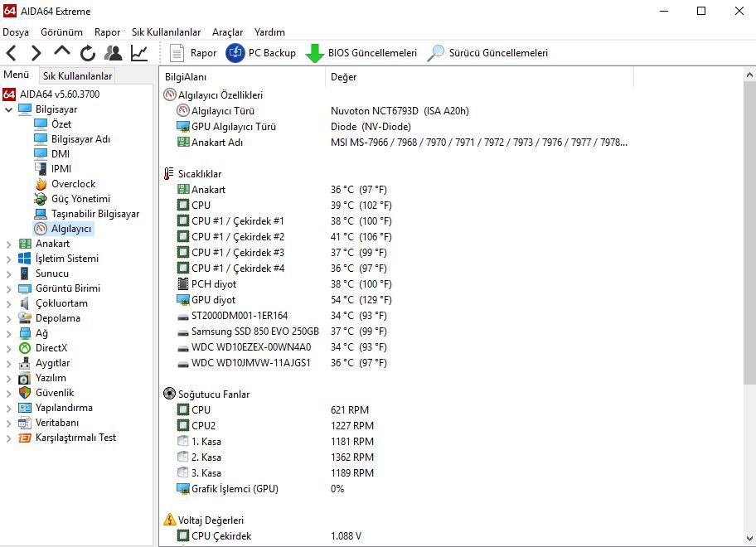Image resolution: width=756 pixels, height=547 pixels.
Task: Click the Sıcaklıklar thermometer icon
Action: (x=169, y=174)
